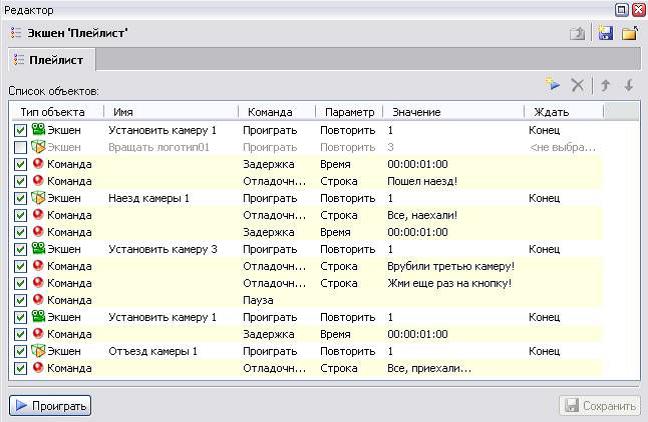Click the red ball icon of 'Врубили третью камеру!' row
This screenshot has width=648, height=422.
click(x=38, y=265)
